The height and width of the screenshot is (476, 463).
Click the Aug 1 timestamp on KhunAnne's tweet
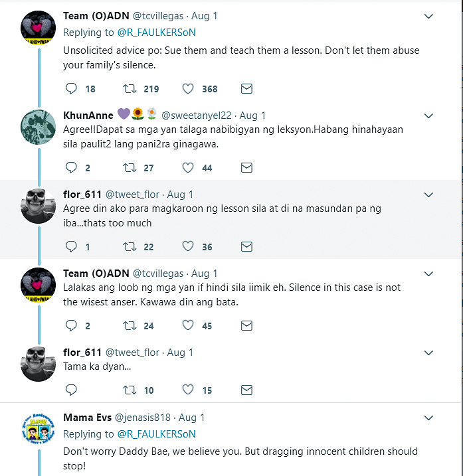pos(252,116)
